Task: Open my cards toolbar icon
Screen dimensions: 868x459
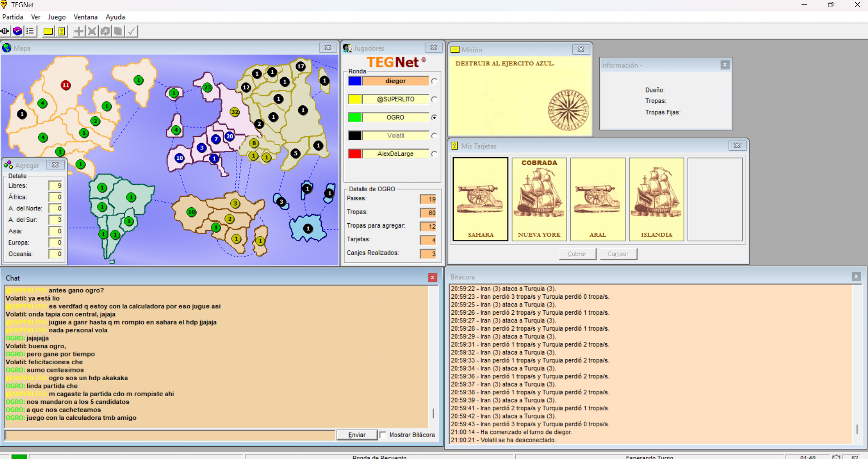Action: click(61, 31)
